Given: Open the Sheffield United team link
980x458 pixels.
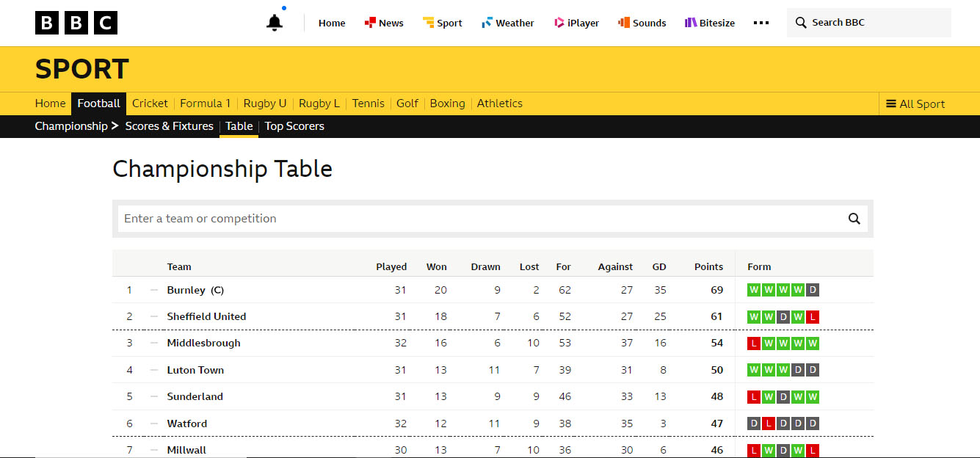Looking at the screenshot, I should click(206, 316).
